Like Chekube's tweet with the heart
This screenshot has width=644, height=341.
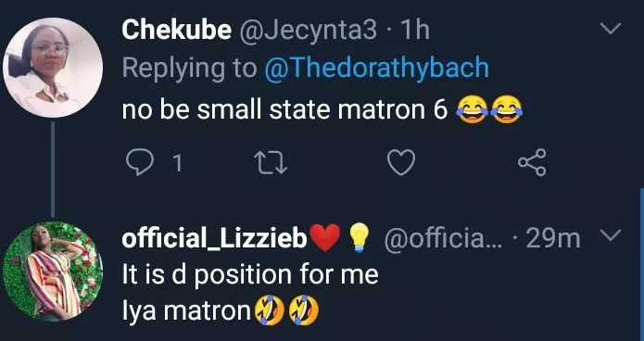tap(401, 163)
